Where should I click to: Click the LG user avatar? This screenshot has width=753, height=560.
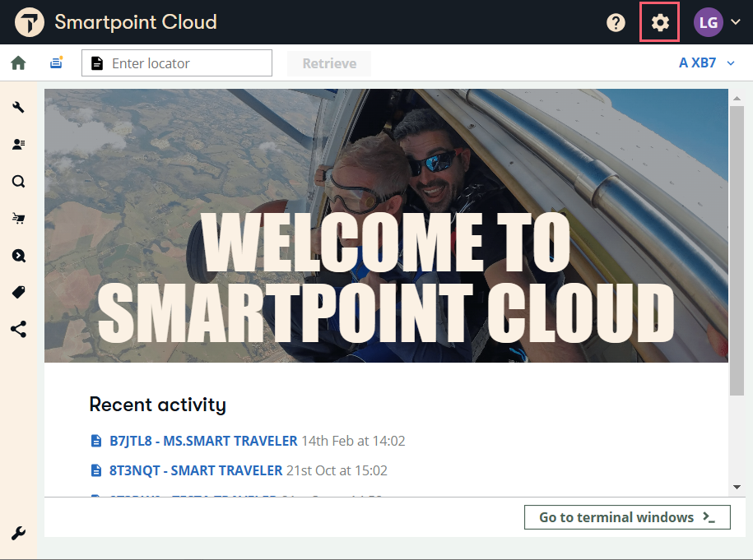tap(709, 22)
